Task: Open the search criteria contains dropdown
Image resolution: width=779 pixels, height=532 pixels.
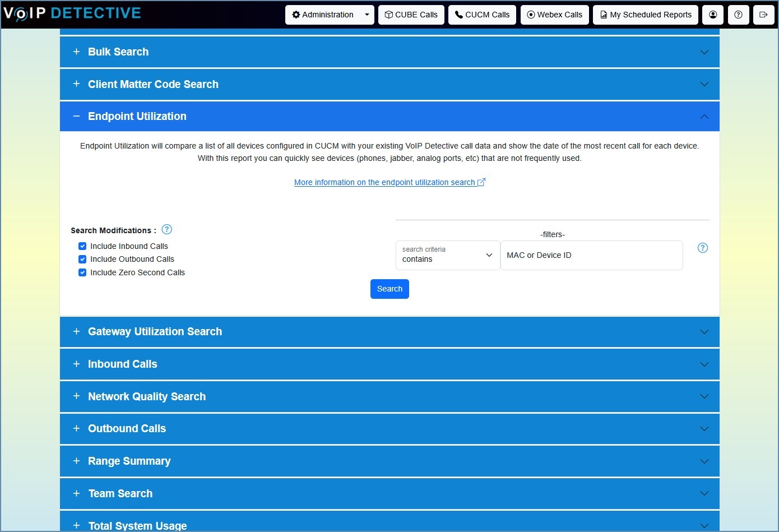Action: 447,255
